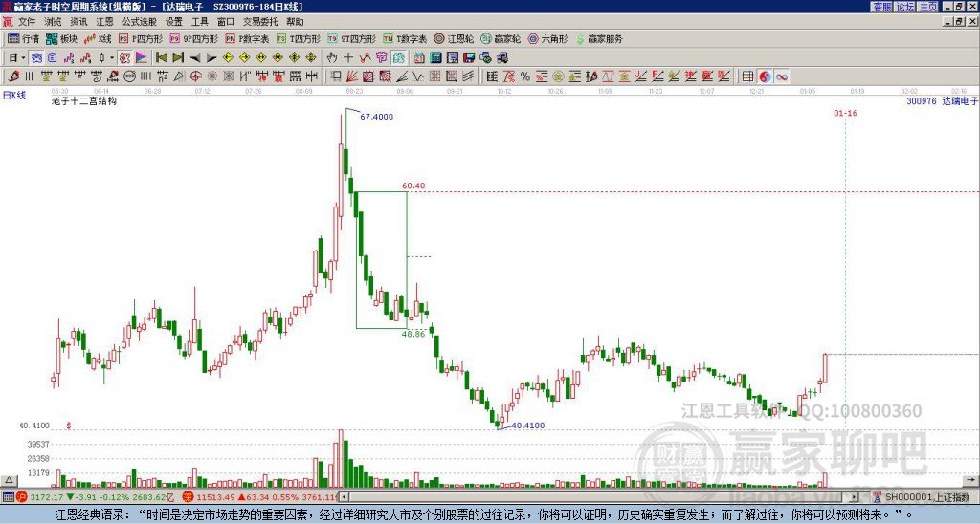Select the crosshair cursor tool
This screenshot has height=524, width=980.
(x=348, y=57)
